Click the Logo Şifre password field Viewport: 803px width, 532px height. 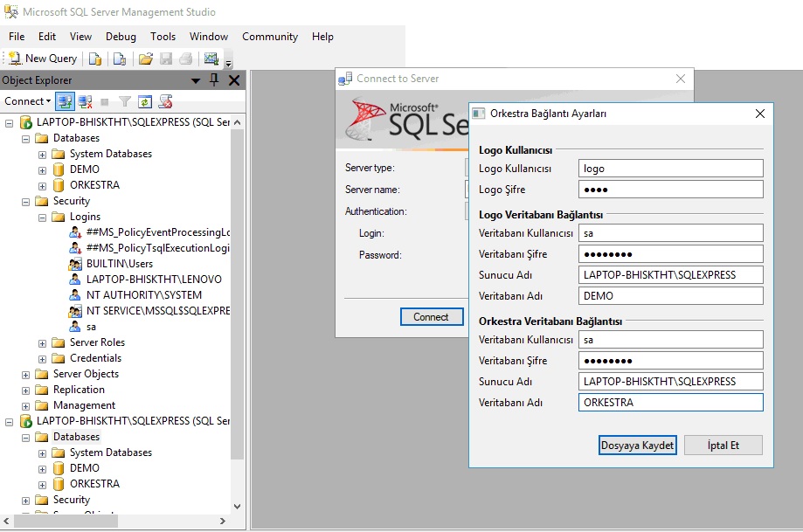pos(670,190)
